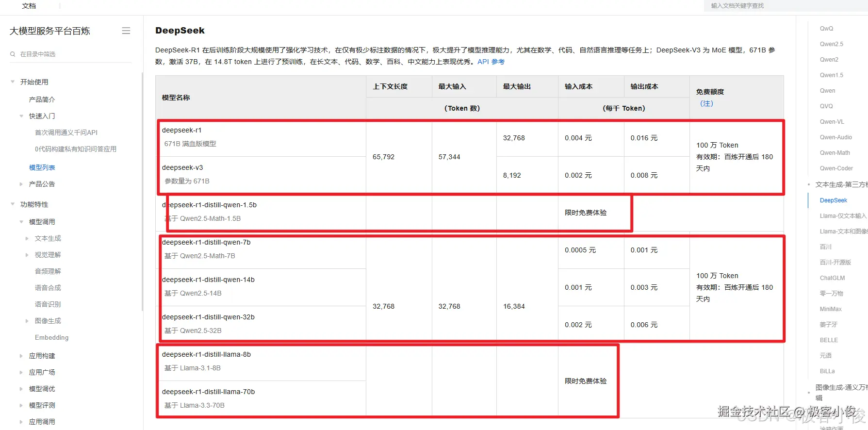The image size is (868, 430).
Task: Click the 0.0005 元 input cost cell
Action: [580, 250]
